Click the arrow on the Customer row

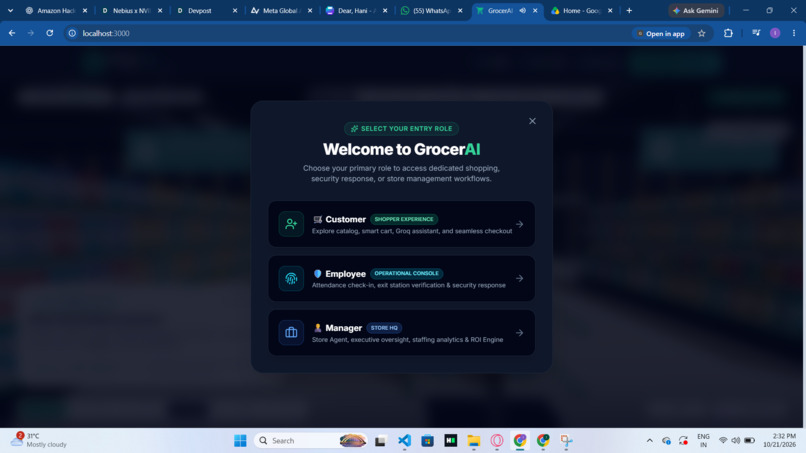pyautogui.click(x=520, y=224)
